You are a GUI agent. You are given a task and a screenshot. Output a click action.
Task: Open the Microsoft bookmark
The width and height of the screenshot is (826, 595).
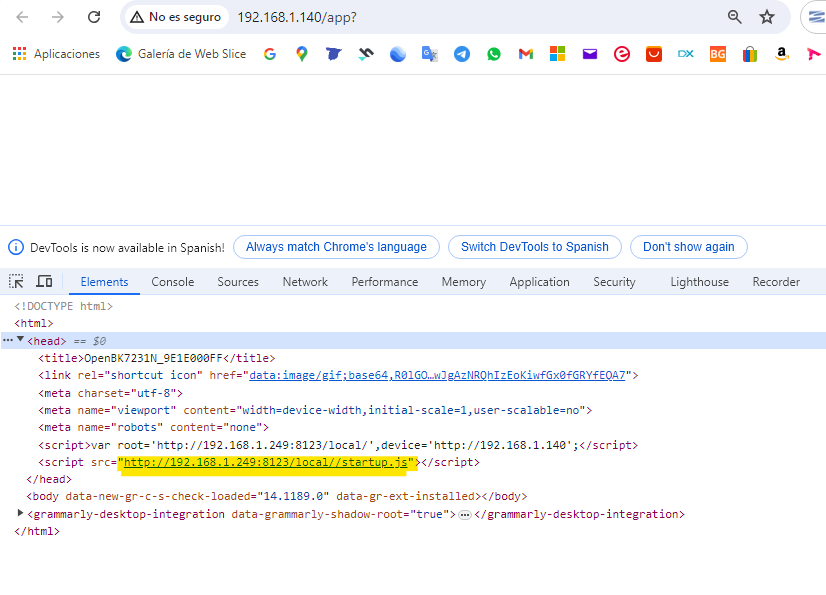point(557,54)
